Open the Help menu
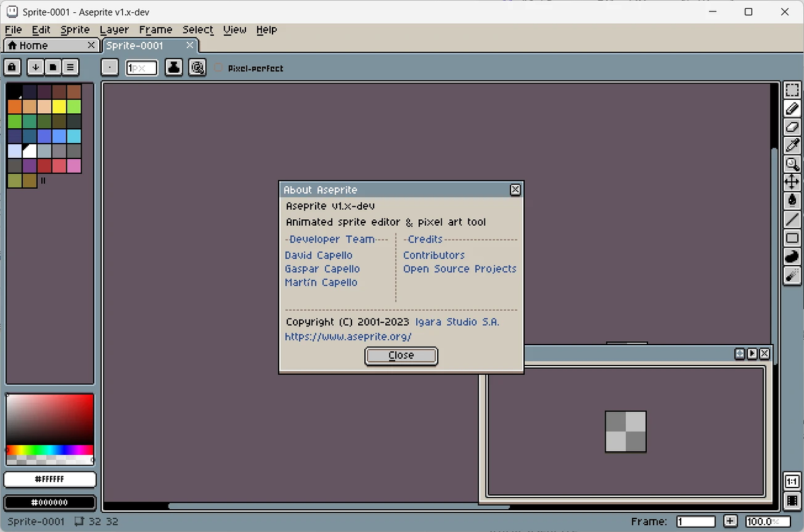 tap(266, 30)
